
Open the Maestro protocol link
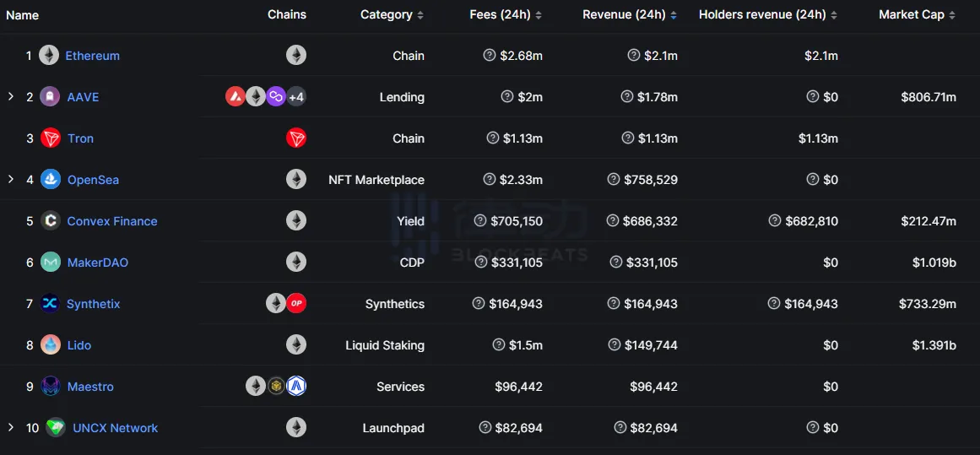pos(90,387)
